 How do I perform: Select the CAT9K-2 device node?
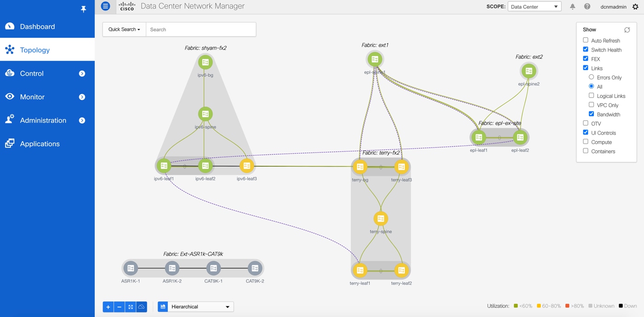(x=255, y=268)
